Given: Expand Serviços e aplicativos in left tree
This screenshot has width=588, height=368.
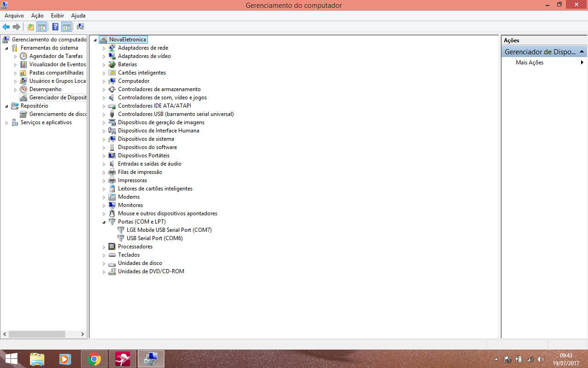Looking at the screenshot, I should [x=6, y=123].
